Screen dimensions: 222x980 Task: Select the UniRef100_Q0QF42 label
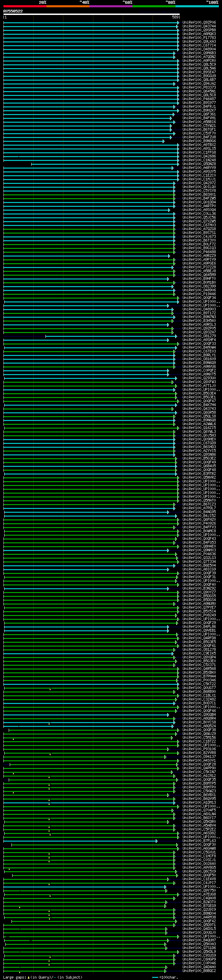[199, 921]
